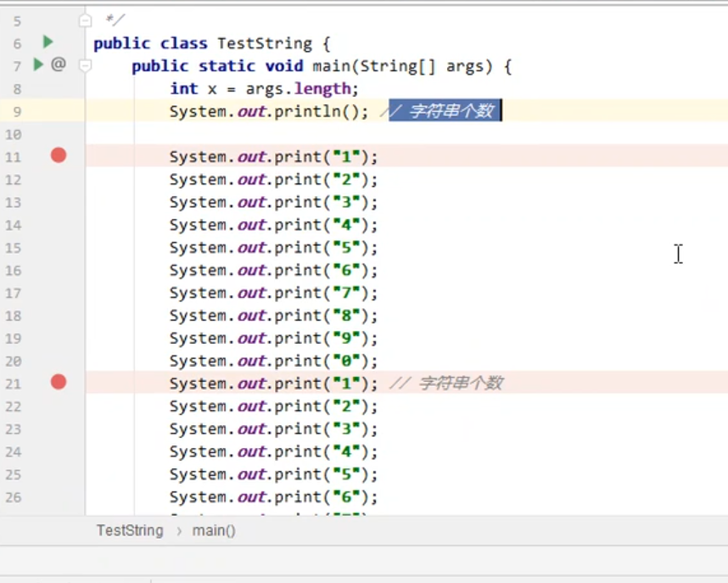Click the string "2" on line 22
This screenshot has height=583, width=728.
[x=346, y=406]
